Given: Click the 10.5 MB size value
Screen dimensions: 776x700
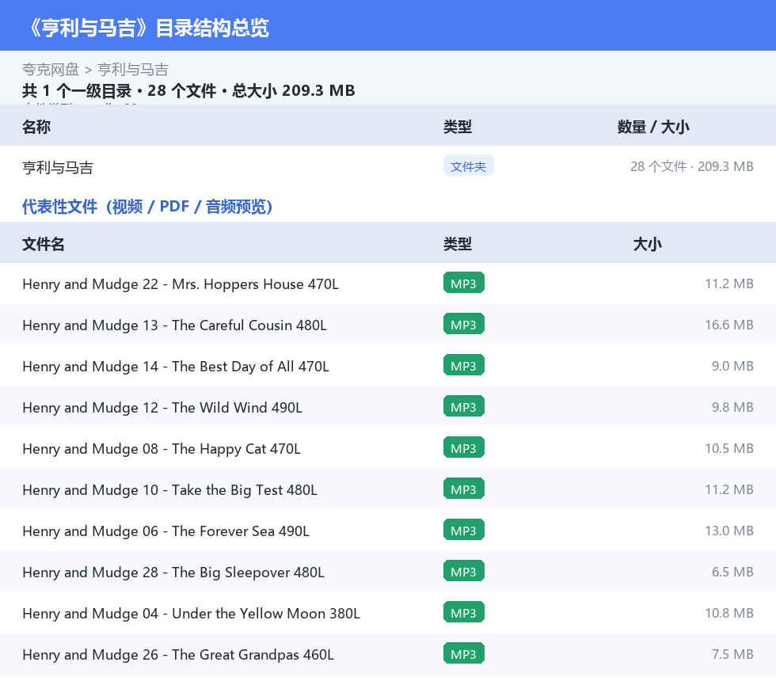Looking at the screenshot, I should click(729, 448).
